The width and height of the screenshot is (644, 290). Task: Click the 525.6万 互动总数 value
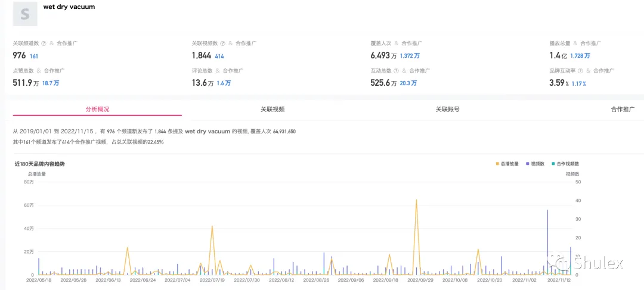383,83
